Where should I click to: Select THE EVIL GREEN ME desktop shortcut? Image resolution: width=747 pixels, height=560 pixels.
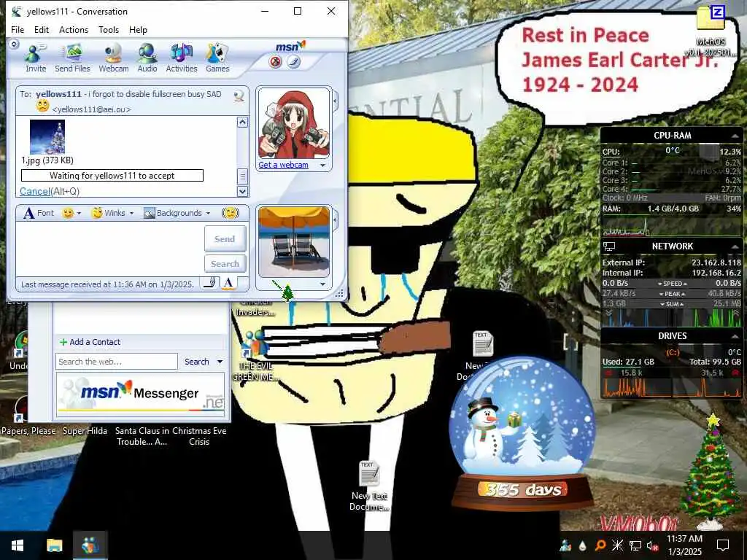tap(256, 355)
